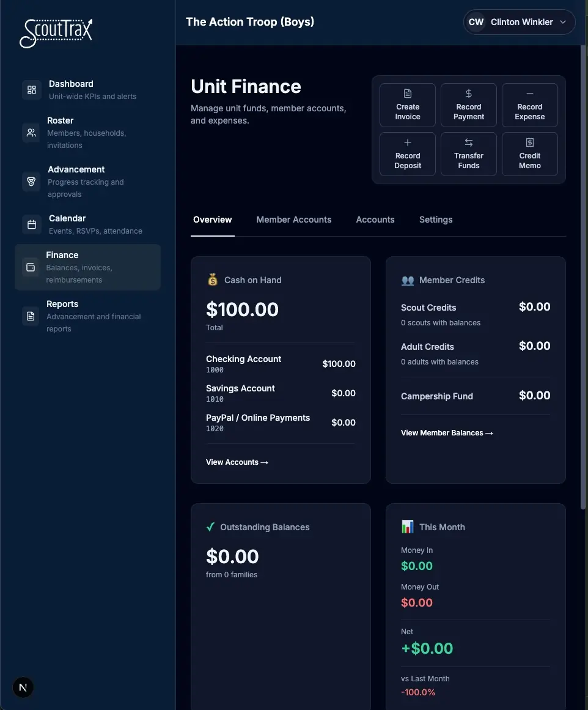Open the Settings tab

click(x=435, y=220)
